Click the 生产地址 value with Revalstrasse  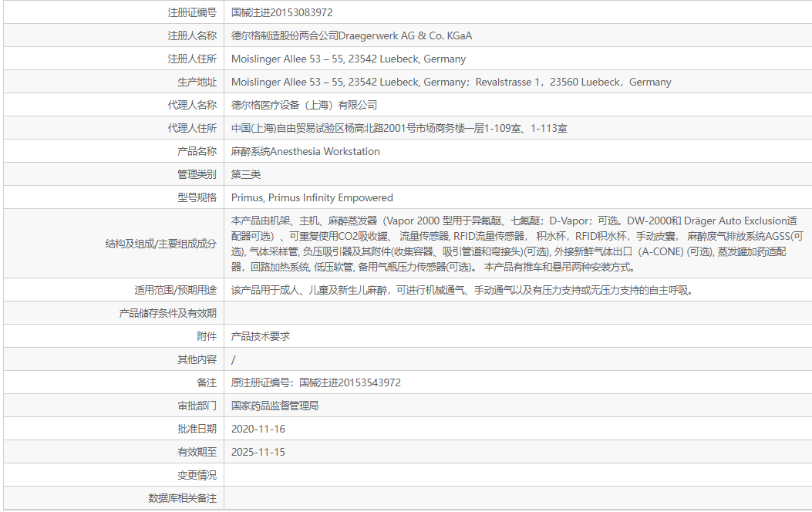(x=451, y=82)
